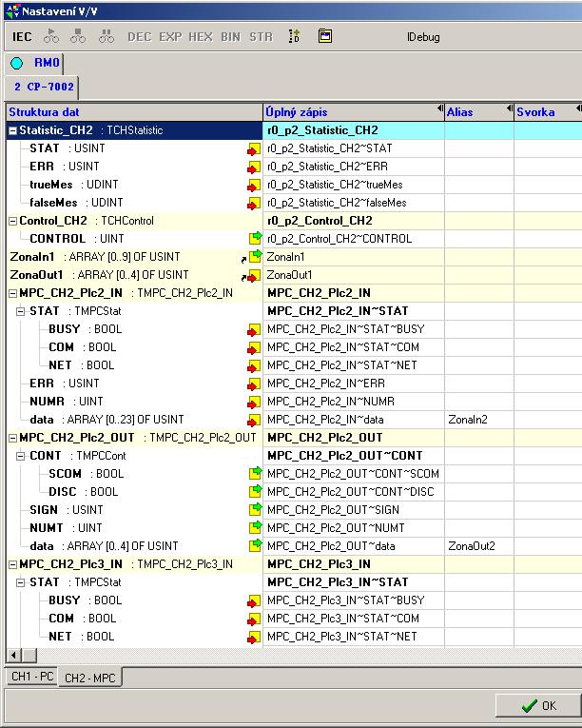
Task: Click green arrow icon on NUMT row
Action: click(255, 527)
